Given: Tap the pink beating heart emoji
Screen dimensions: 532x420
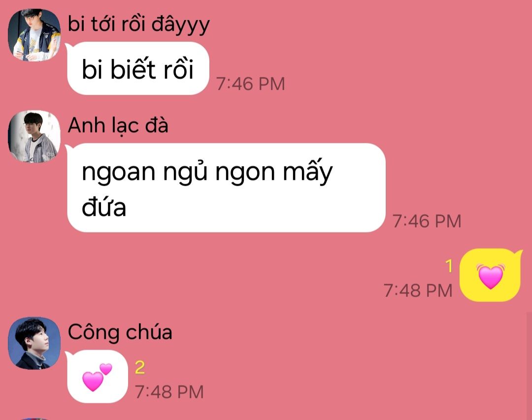Looking at the screenshot, I should pos(491,276).
